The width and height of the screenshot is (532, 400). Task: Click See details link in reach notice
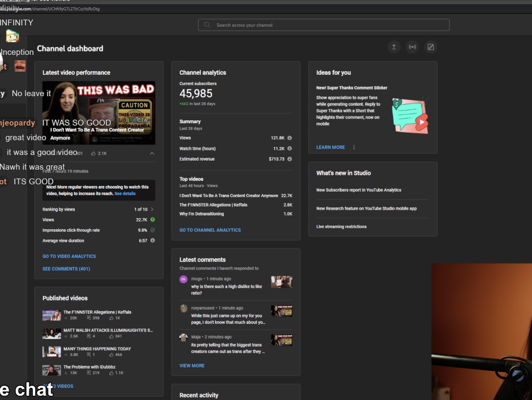(125, 193)
